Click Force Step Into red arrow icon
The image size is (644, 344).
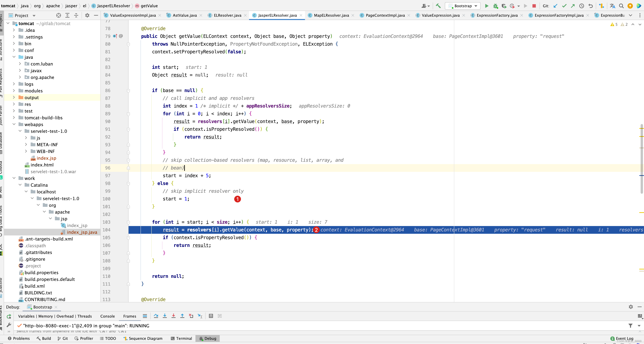(x=174, y=316)
